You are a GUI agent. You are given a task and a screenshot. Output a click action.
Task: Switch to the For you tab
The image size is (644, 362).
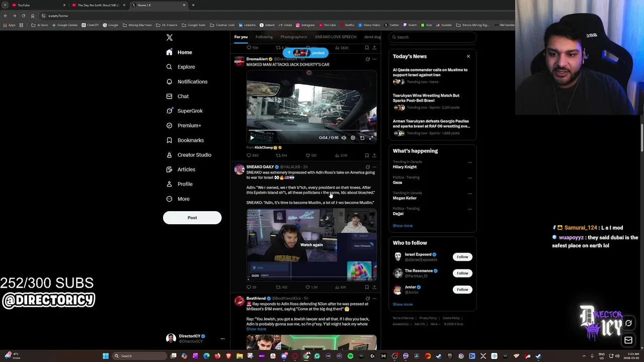point(240,37)
